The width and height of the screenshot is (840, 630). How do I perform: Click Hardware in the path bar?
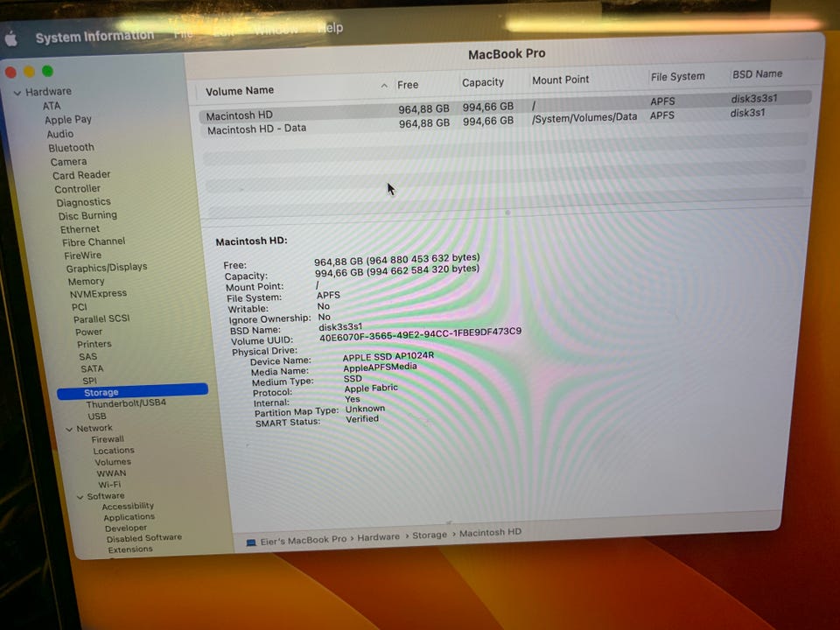379,536
